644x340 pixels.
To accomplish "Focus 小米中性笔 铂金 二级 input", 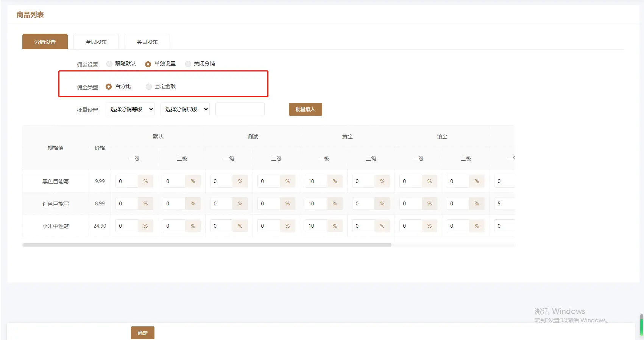I will point(458,226).
